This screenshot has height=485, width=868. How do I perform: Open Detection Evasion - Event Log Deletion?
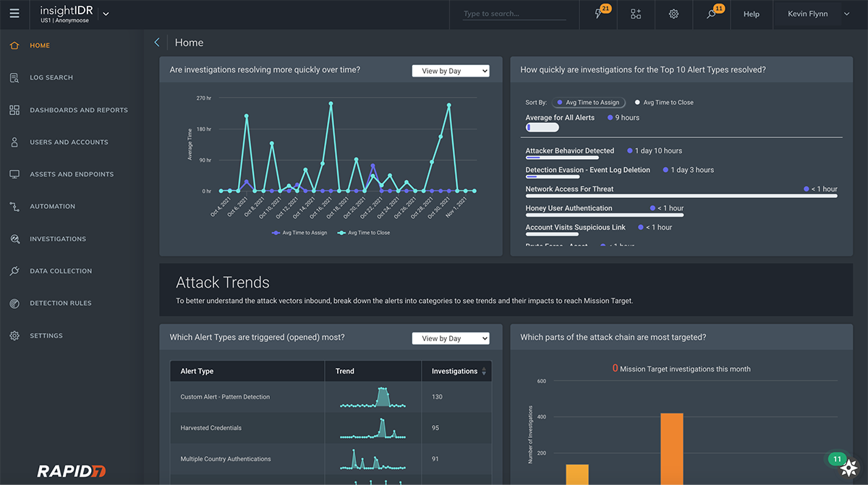(x=588, y=170)
